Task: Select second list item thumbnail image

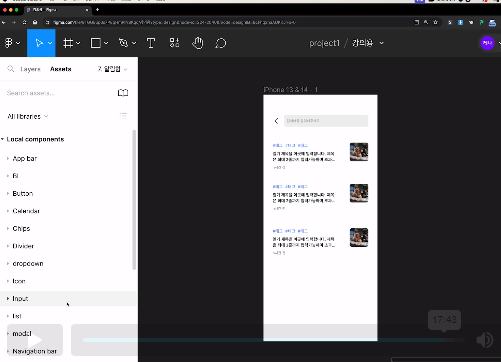Action: point(359,193)
